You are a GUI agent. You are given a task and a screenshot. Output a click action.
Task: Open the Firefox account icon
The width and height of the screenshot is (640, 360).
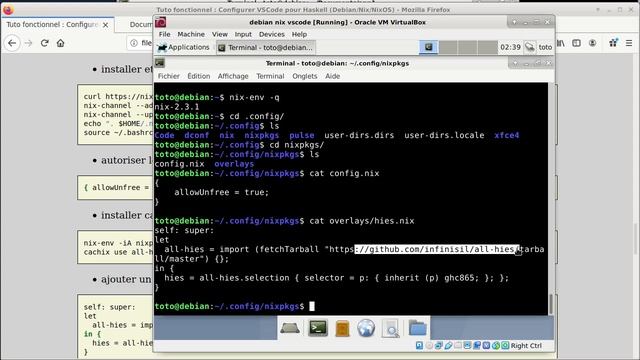point(592,43)
